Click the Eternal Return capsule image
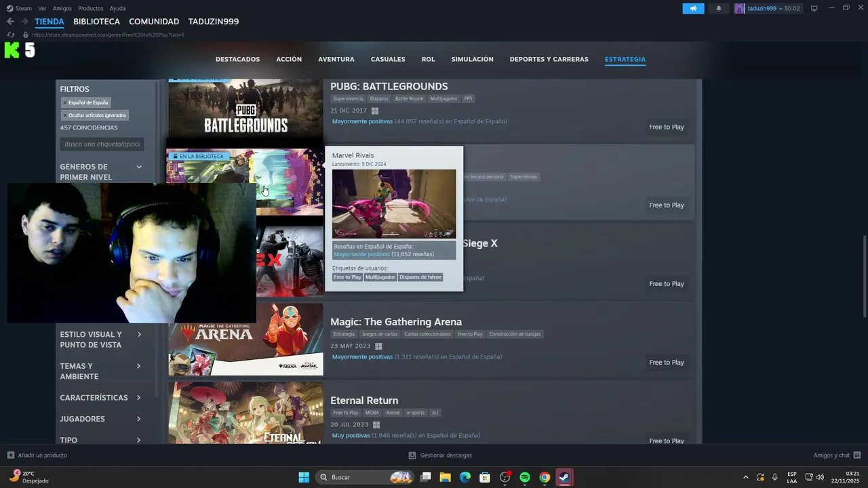Viewport: 868px width, 488px height. [x=245, y=413]
